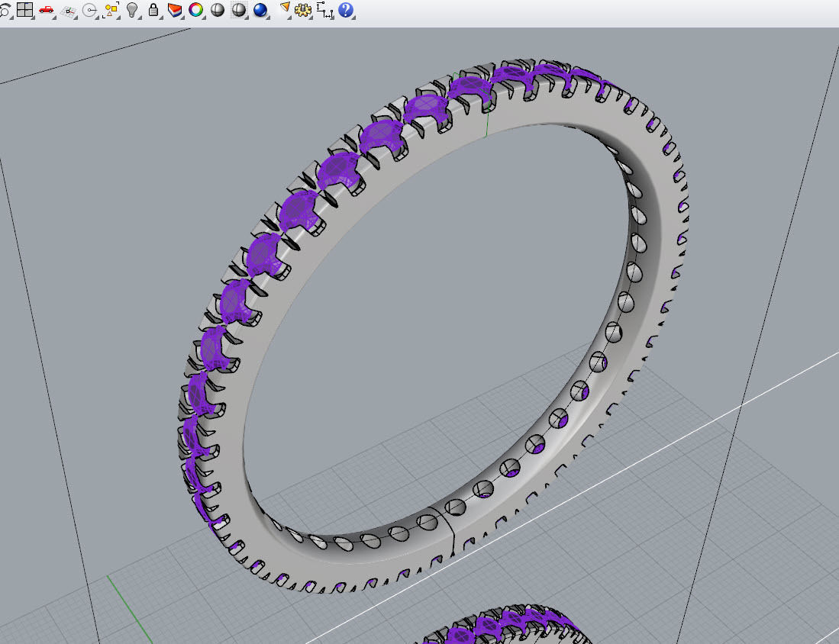The image size is (839, 644).
Task: Click the padlock lock objects icon
Action: pos(153,10)
